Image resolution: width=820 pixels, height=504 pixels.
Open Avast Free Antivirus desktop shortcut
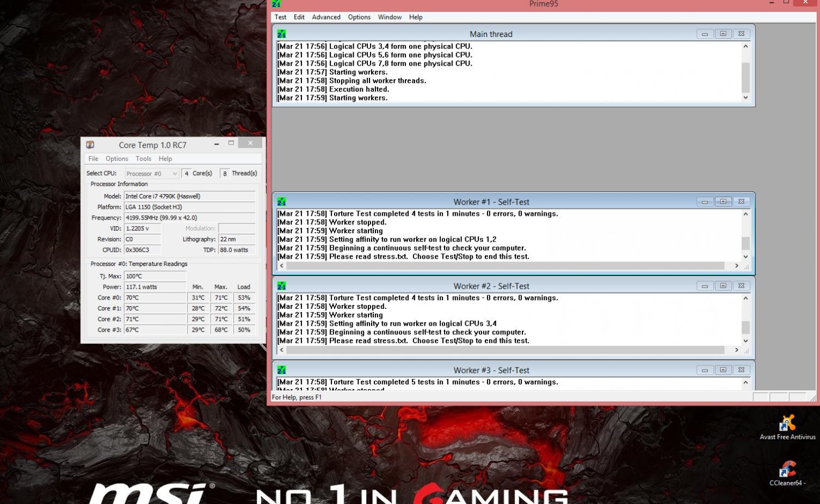tap(787, 427)
